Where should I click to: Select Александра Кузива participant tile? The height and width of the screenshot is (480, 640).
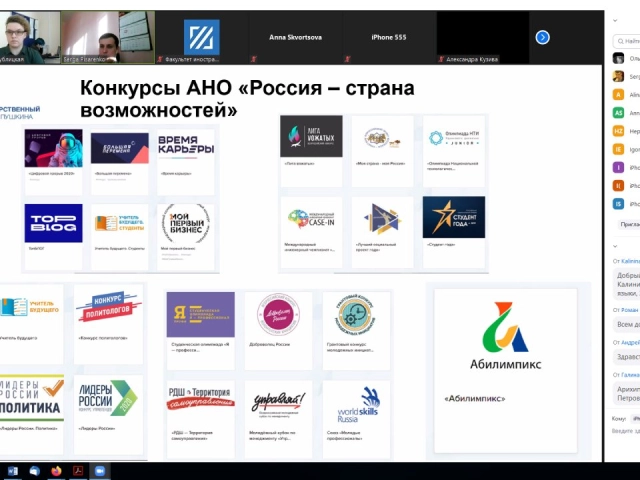click(483, 37)
